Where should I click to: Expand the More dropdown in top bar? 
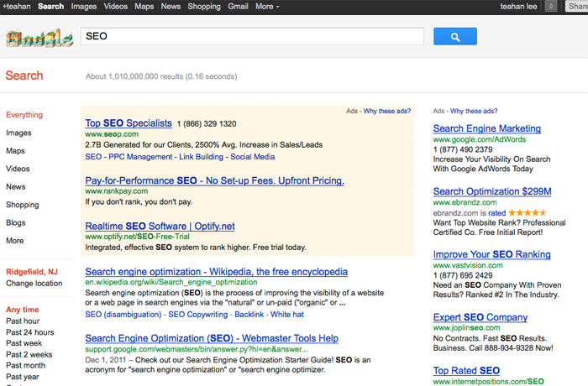click(x=267, y=7)
